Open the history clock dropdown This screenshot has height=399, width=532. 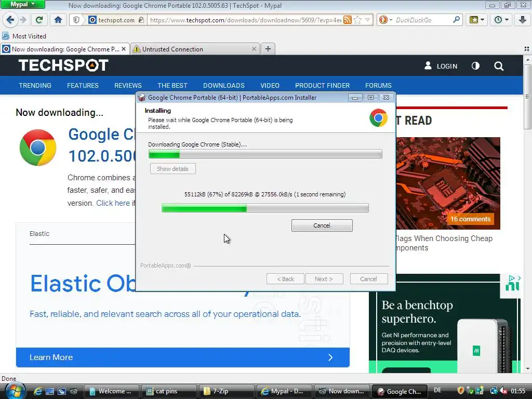(501, 20)
